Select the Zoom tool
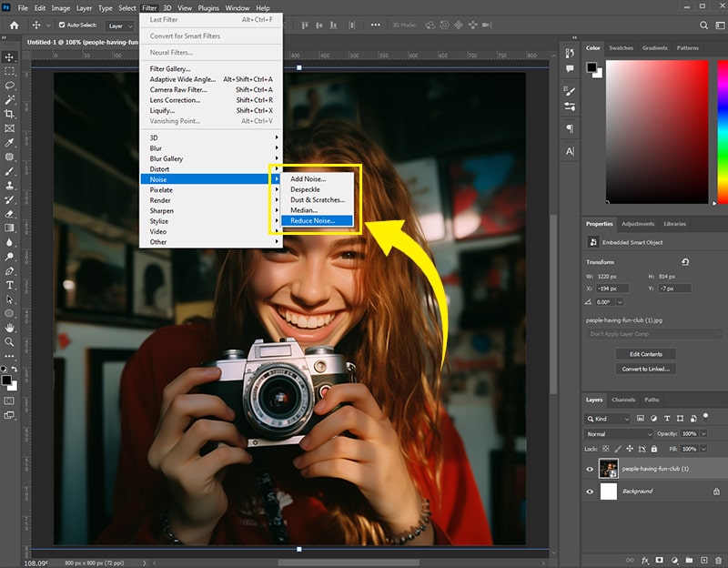The width and height of the screenshot is (728, 568). [9, 342]
